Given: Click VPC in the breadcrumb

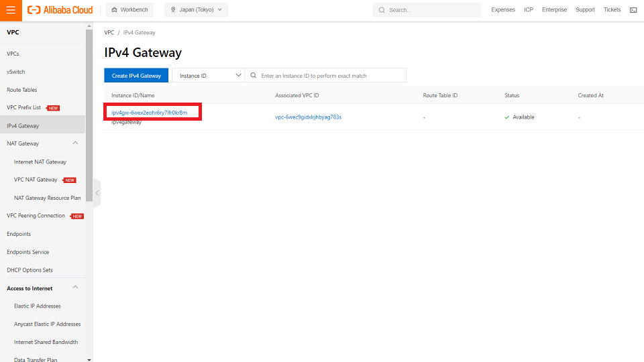Looking at the screenshot, I should point(109,32).
